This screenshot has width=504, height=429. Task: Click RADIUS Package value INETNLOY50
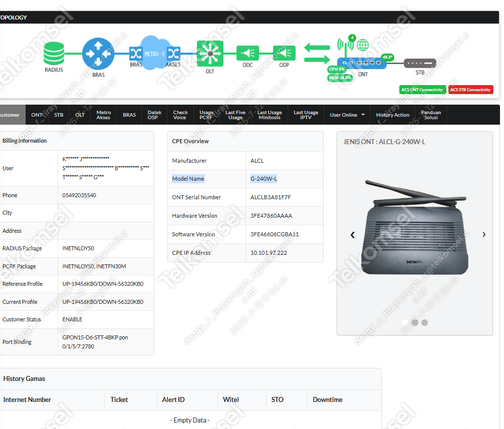coord(78,248)
